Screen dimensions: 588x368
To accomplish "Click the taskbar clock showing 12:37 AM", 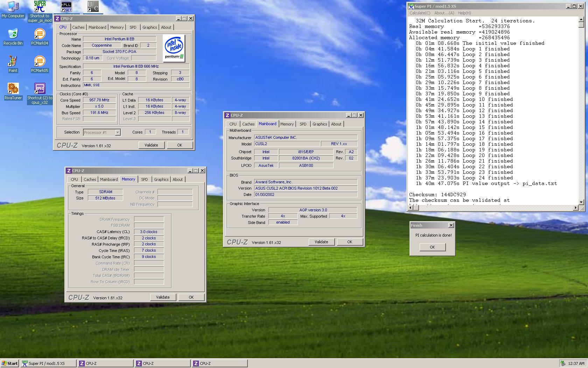I will tap(576, 363).
